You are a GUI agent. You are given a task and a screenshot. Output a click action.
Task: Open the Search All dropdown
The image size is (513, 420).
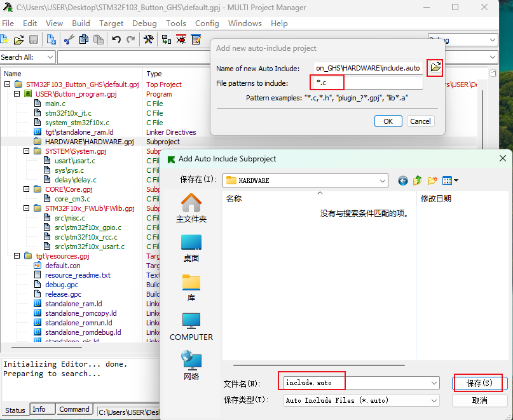(50, 57)
